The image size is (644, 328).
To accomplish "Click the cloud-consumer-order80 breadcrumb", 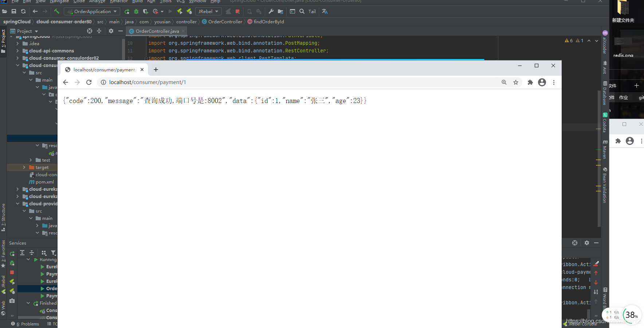I will coord(64,21).
